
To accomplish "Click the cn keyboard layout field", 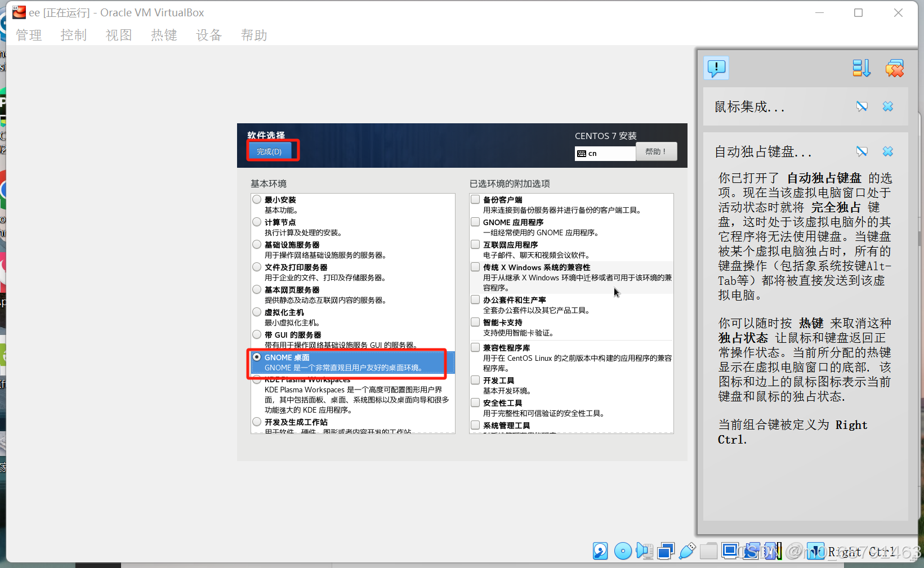I will coord(605,153).
